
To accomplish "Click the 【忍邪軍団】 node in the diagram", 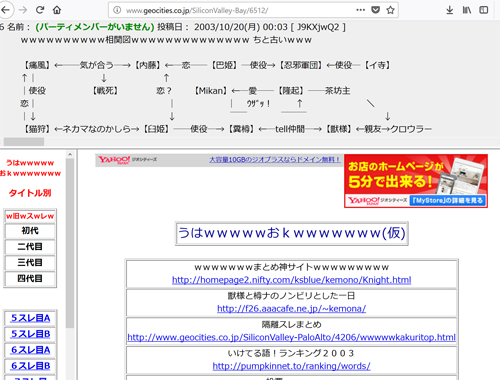I will tap(301, 65).
